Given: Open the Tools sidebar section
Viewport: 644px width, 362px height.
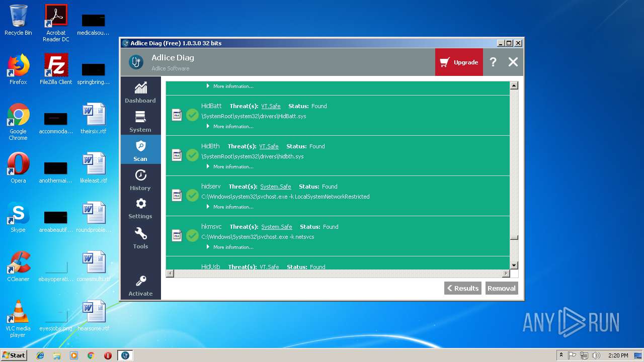Looking at the screenshot, I should coord(140,237).
